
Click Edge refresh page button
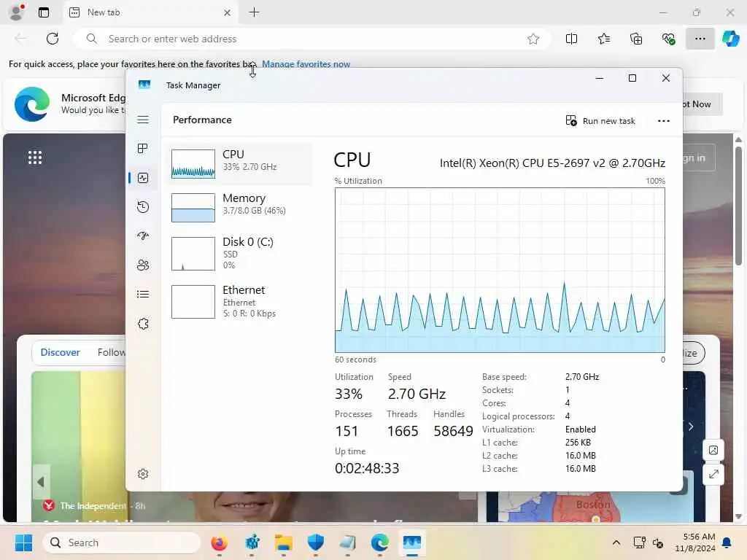(x=53, y=39)
